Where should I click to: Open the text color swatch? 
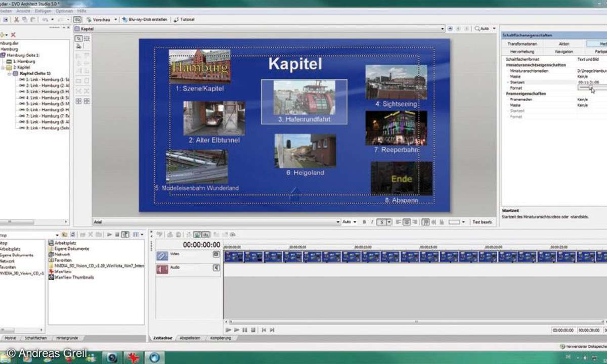[455, 222]
